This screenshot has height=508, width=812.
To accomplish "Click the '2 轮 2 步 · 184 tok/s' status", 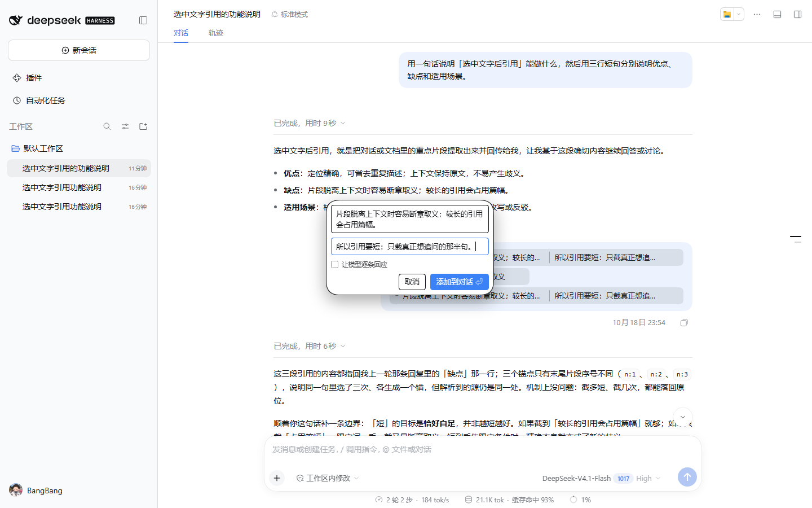I will (x=412, y=500).
